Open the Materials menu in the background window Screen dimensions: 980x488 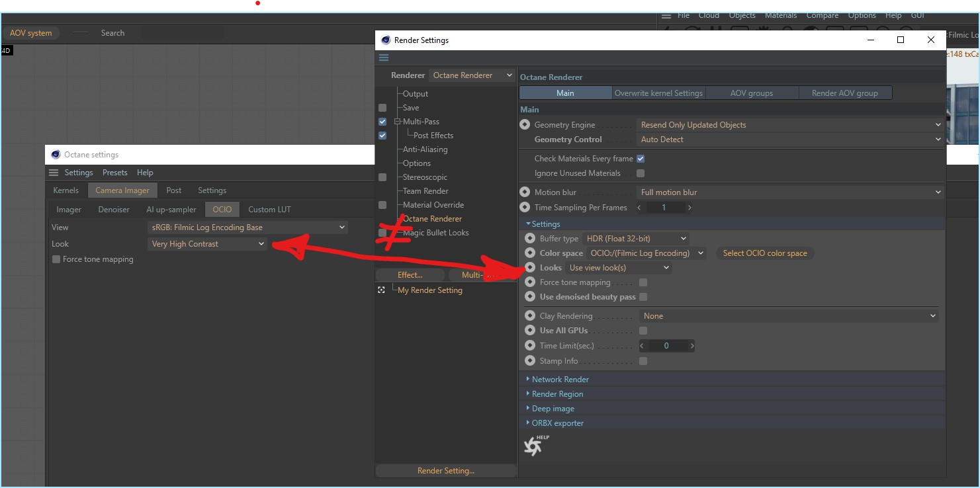(x=781, y=15)
